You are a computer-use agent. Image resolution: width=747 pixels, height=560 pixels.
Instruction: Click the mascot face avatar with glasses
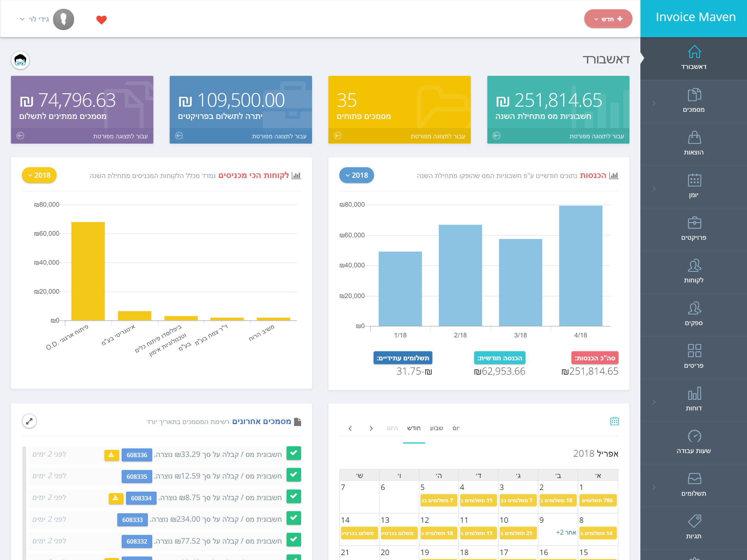(x=20, y=60)
